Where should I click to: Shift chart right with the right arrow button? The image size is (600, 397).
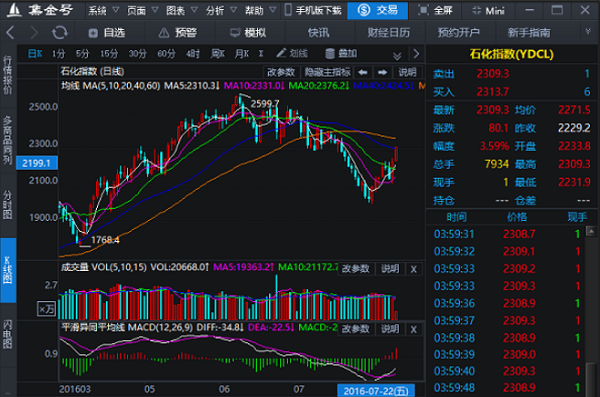[x=382, y=72]
